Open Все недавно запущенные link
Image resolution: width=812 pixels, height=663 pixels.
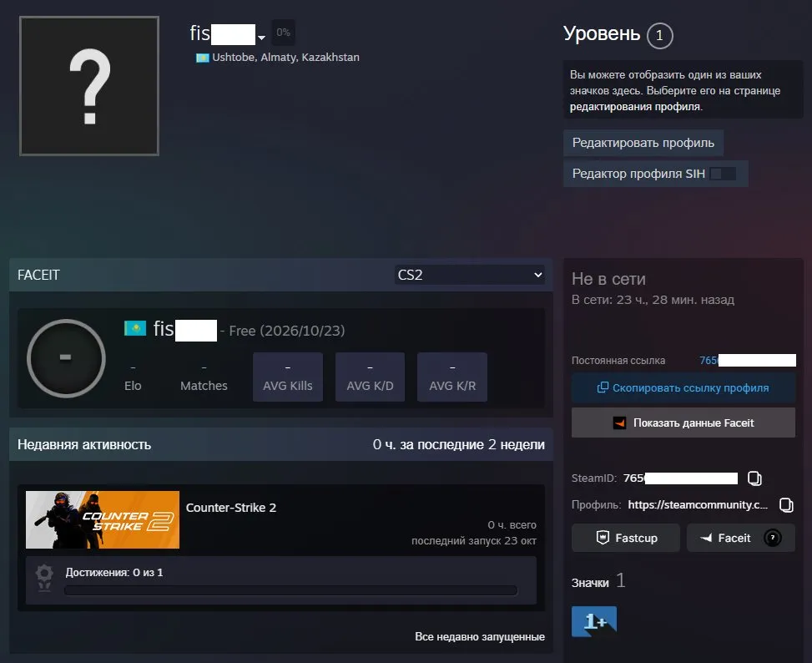click(480, 636)
